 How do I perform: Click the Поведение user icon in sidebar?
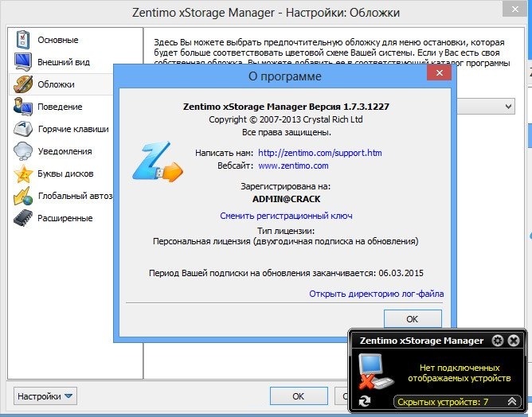[x=22, y=107]
